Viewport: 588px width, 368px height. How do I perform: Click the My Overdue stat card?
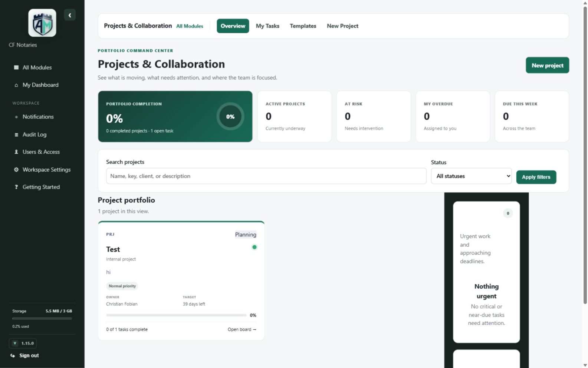point(453,117)
